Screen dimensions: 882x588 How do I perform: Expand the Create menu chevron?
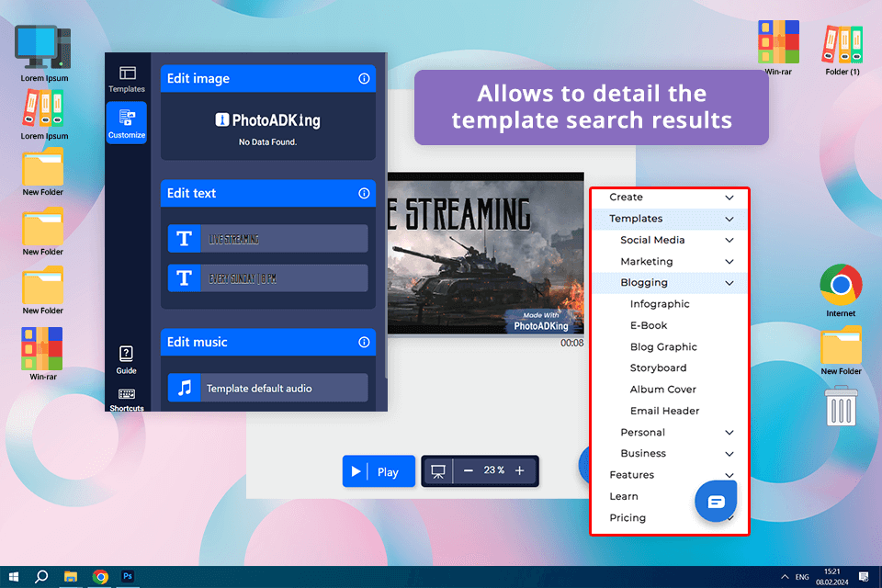pyautogui.click(x=729, y=198)
